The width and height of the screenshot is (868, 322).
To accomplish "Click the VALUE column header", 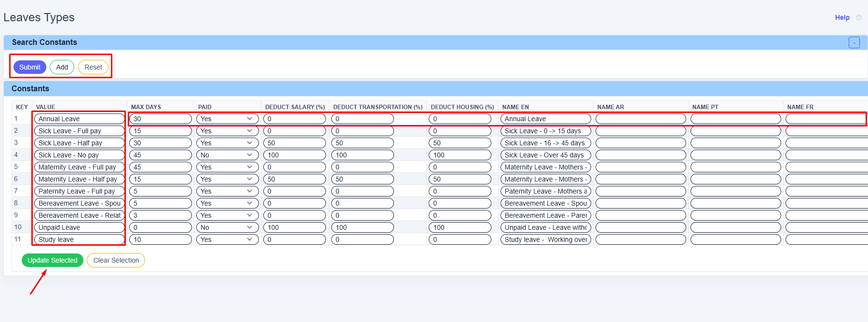I will [46, 107].
